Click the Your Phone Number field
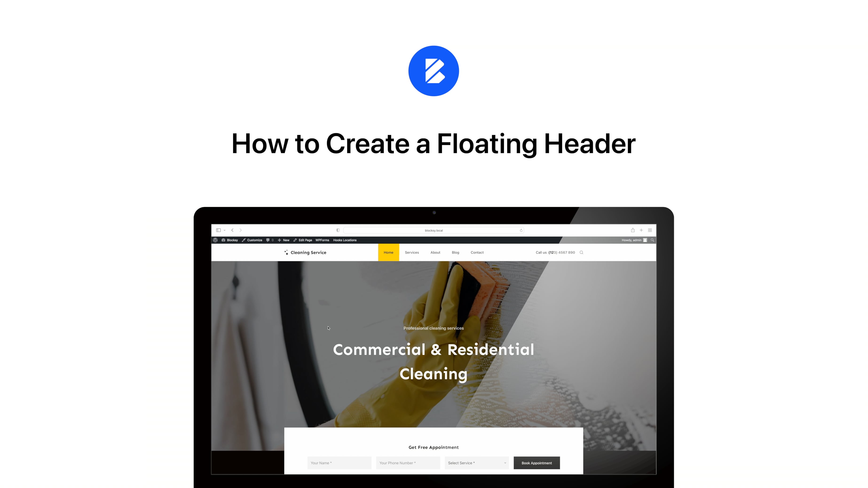Viewport: 868px width, 488px height. (408, 463)
